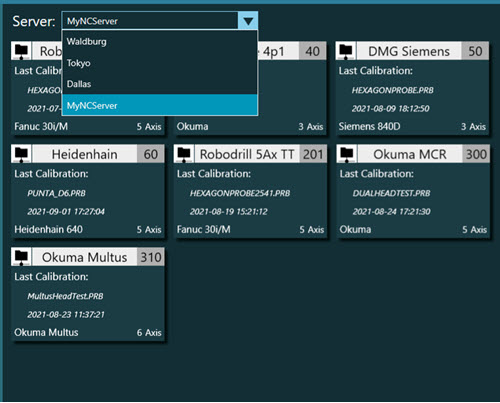This screenshot has width=500, height=403.
Task: Click the 2021-08-09 18:12:50 calibration date
Action: coord(390,109)
